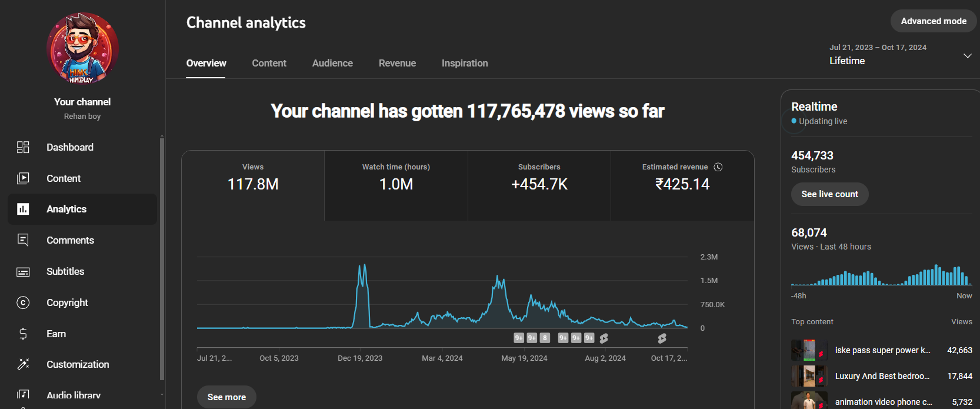This screenshot has width=980, height=409.
Task: Click the 'Top content' column header
Action: tap(812, 322)
